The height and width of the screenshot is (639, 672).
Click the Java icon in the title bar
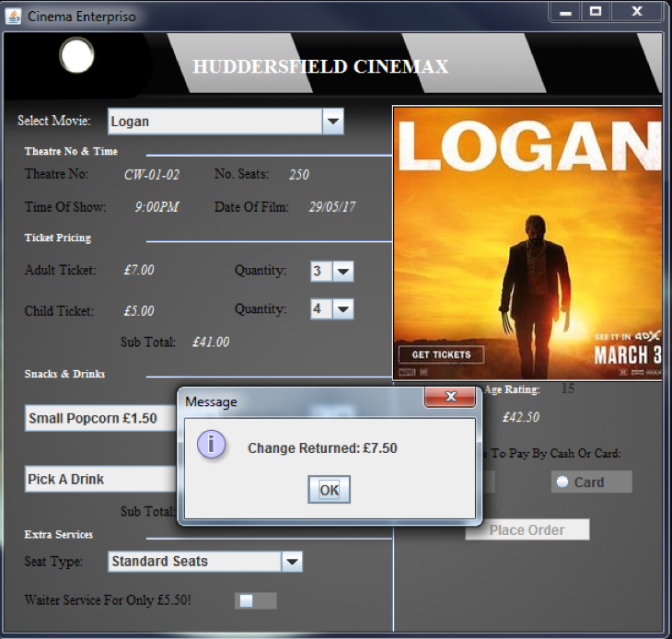tap(13, 17)
